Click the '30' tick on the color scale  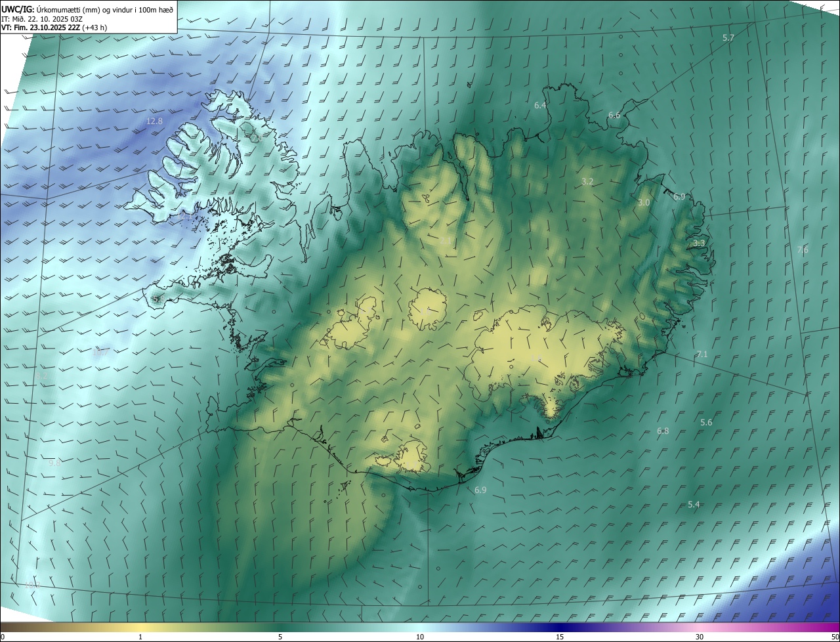click(x=700, y=637)
